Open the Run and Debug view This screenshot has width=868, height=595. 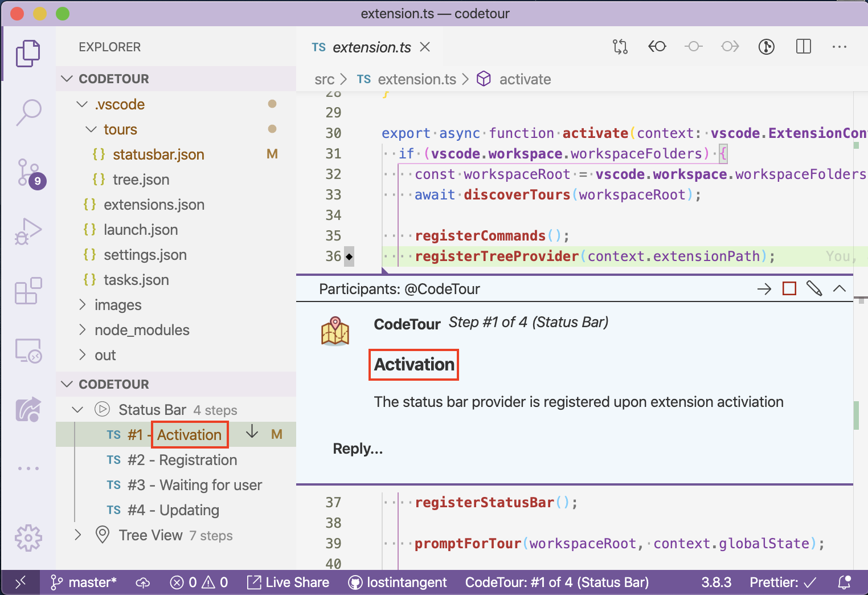(28, 231)
